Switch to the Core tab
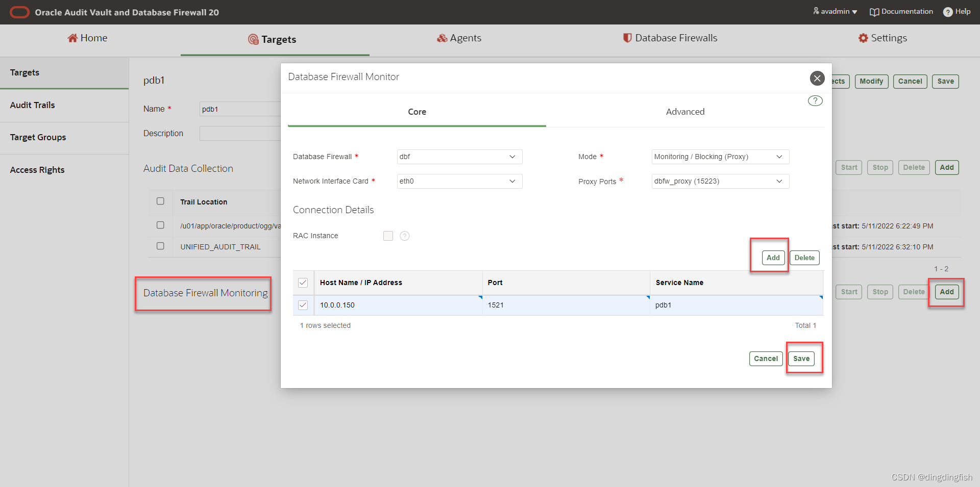980x487 pixels. (x=417, y=112)
